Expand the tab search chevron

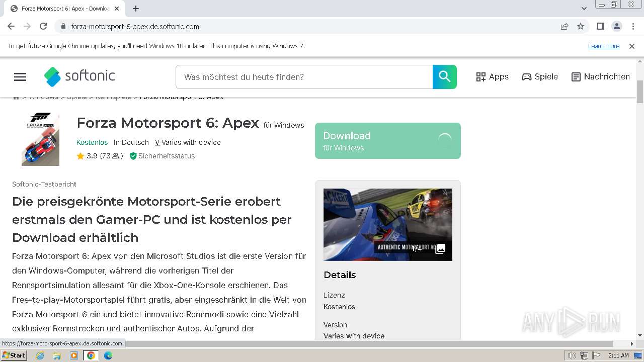click(x=584, y=9)
